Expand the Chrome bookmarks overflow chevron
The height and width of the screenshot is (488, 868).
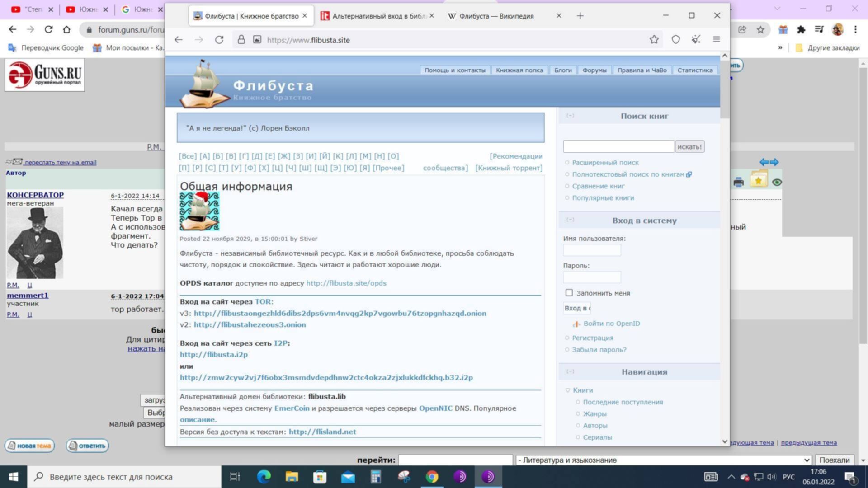(x=780, y=47)
